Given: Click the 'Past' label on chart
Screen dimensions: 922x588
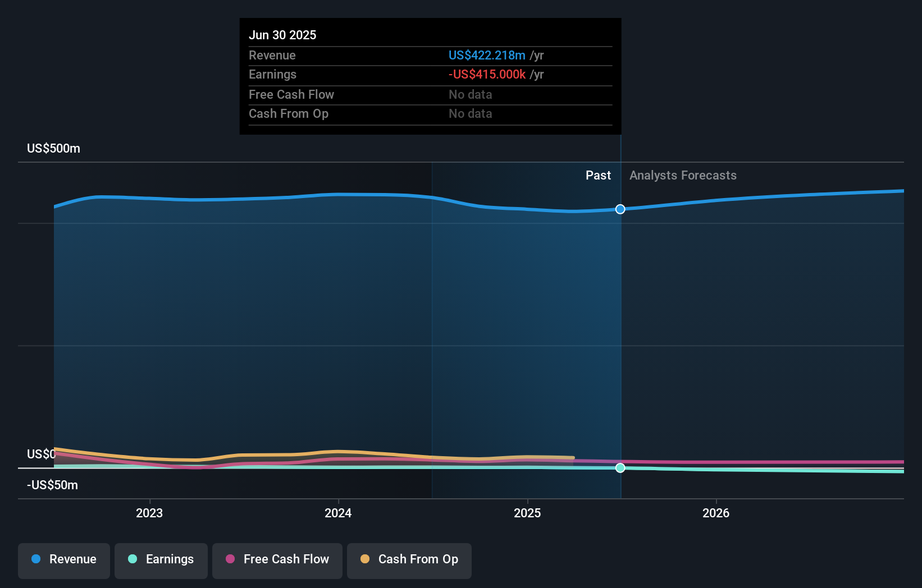Looking at the screenshot, I should coord(598,175).
